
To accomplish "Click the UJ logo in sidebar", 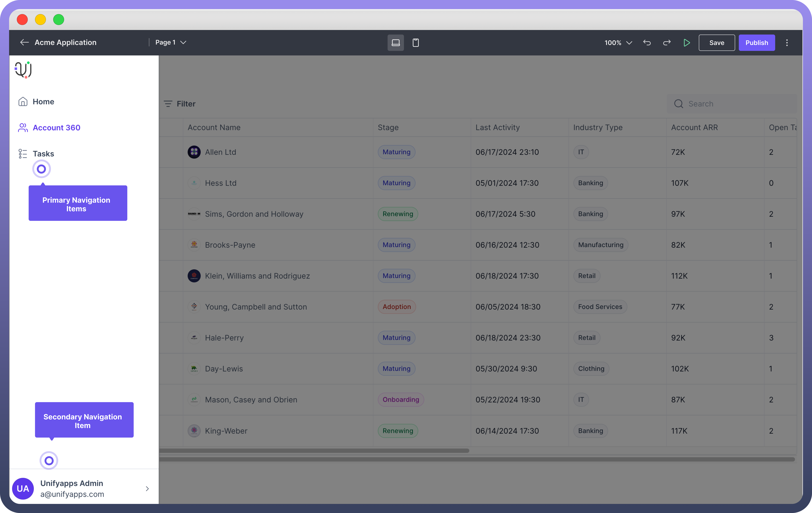I will 23,70.
